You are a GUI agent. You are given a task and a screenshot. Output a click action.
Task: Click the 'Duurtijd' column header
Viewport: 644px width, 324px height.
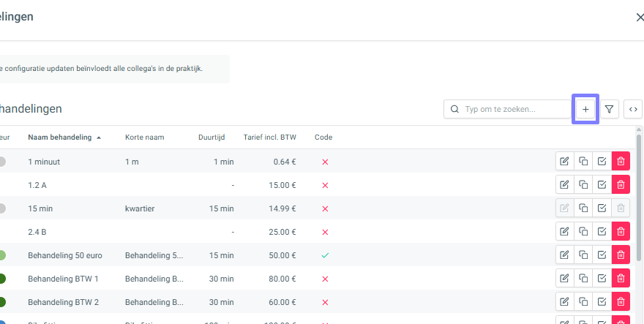tap(211, 137)
